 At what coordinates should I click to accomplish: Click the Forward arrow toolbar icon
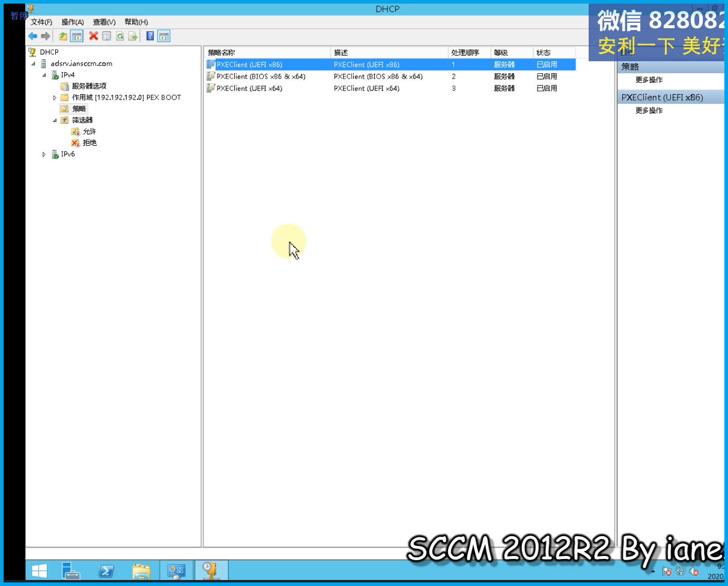coord(45,36)
